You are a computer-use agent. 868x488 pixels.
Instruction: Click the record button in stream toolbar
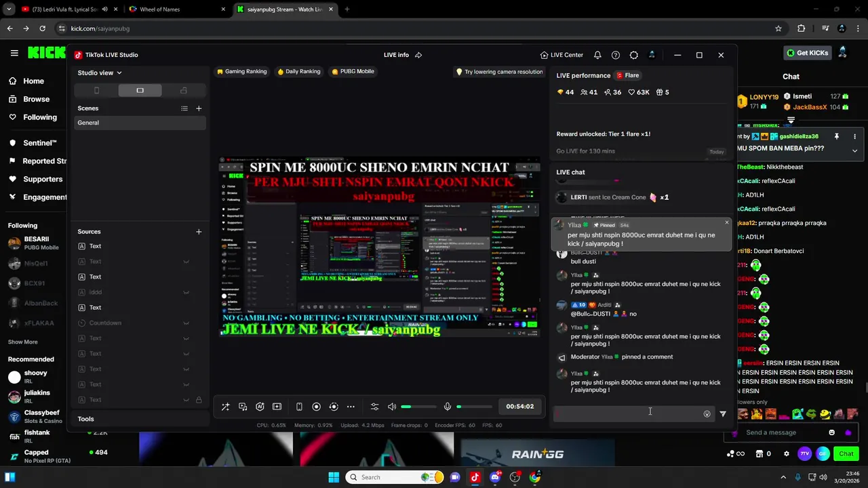[x=316, y=407]
